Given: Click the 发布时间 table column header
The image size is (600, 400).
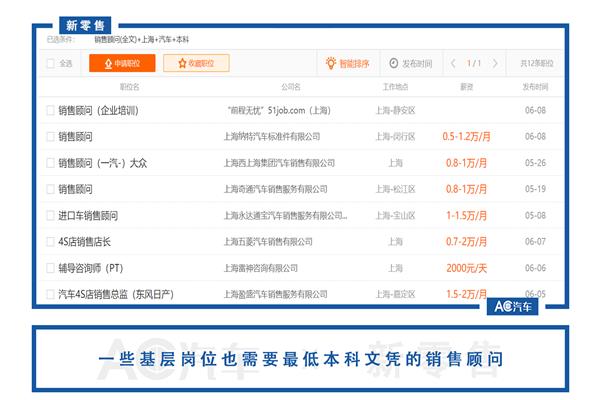Looking at the screenshot, I should tap(535, 87).
